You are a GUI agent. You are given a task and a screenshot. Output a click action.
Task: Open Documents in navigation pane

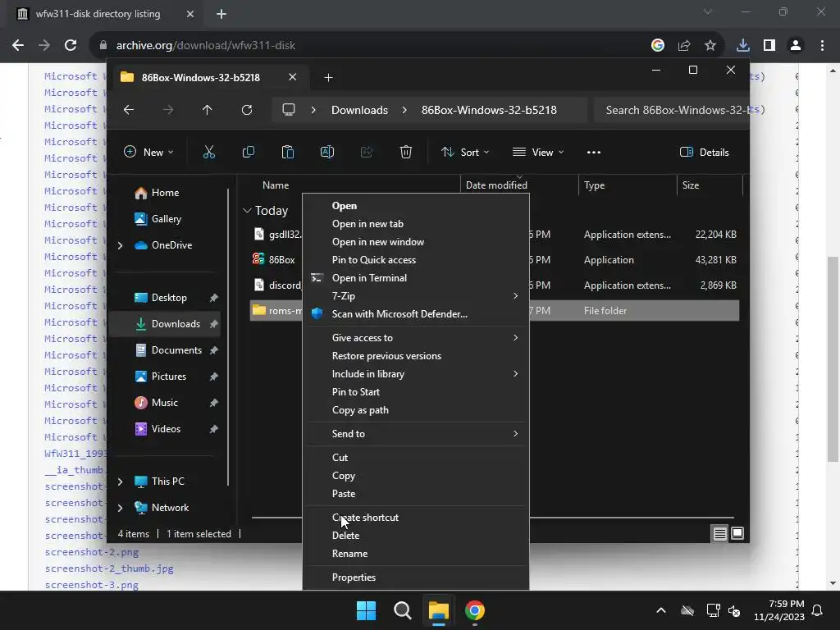pos(176,350)
